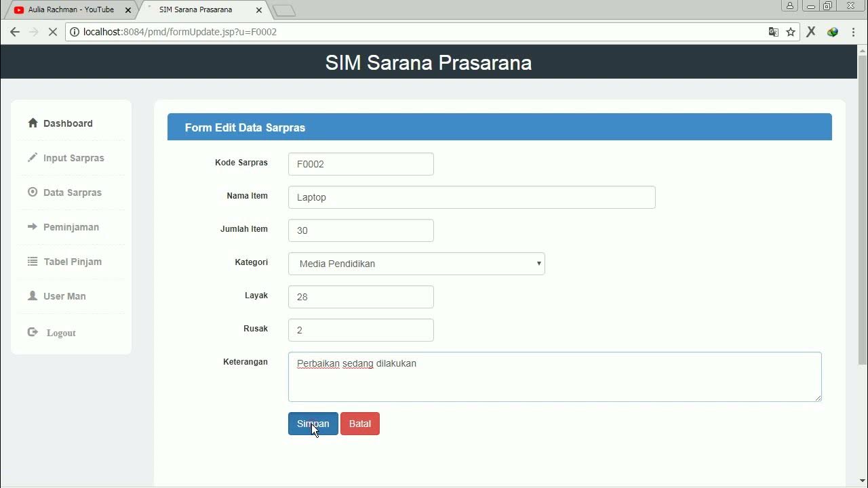Click the Data Sarpras circle icon

[x=33, y=192]
